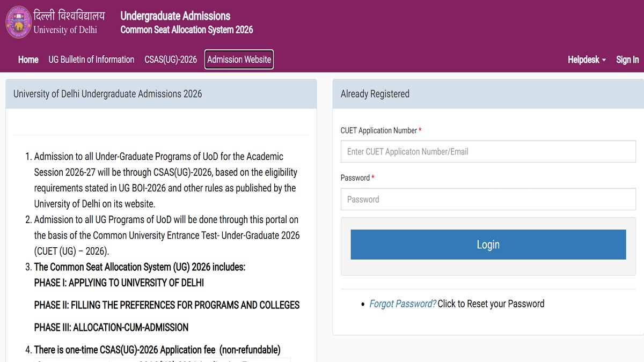The width and height of the screenshot is (644, 362).
Task: Click the application fee table below item 4
Action: pos(163,360)
